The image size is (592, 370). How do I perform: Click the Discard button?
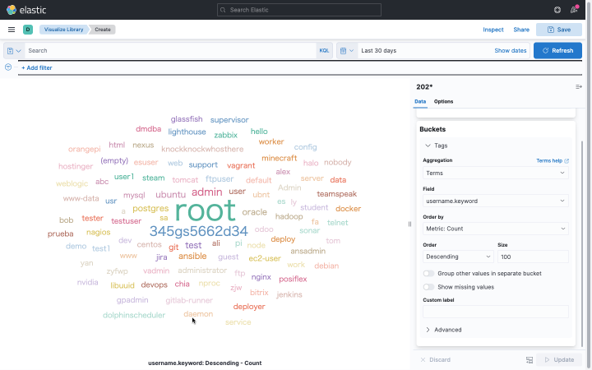coord(435,360)
